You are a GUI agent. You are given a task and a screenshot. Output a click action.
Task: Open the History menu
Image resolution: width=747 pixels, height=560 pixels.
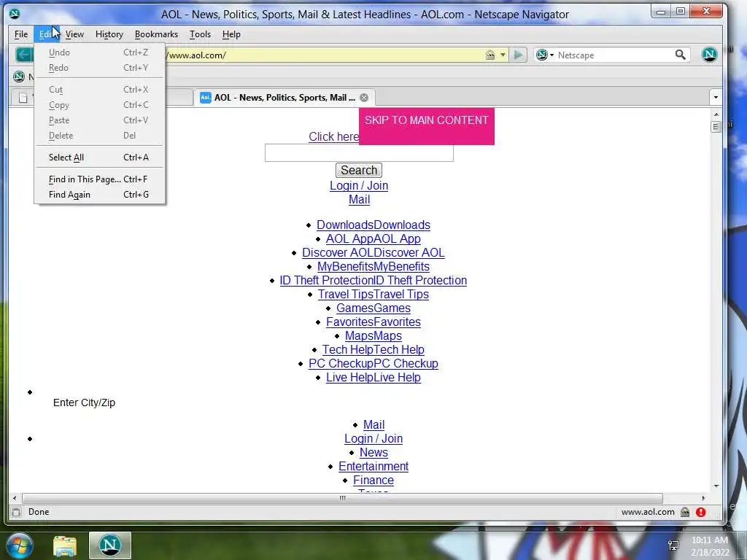tap(109, 34)
